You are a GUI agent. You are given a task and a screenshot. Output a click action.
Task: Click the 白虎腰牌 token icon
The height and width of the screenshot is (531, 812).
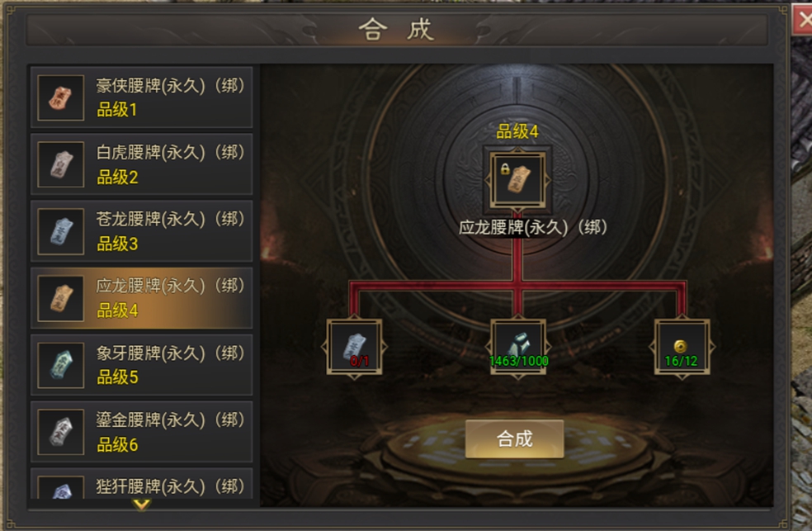[x=60, y=164]
